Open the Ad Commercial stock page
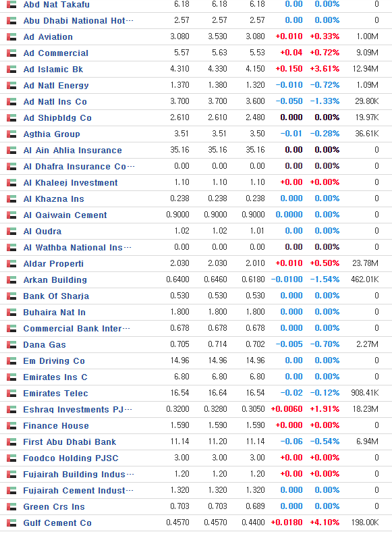Image resolution: width=392 pixels, height=534 pixels. tap(56, 53)
